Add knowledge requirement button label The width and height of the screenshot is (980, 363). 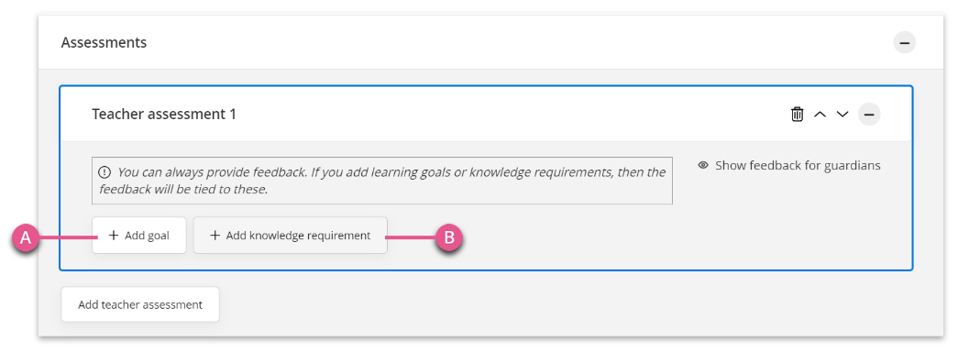click(x=298, y=236)
